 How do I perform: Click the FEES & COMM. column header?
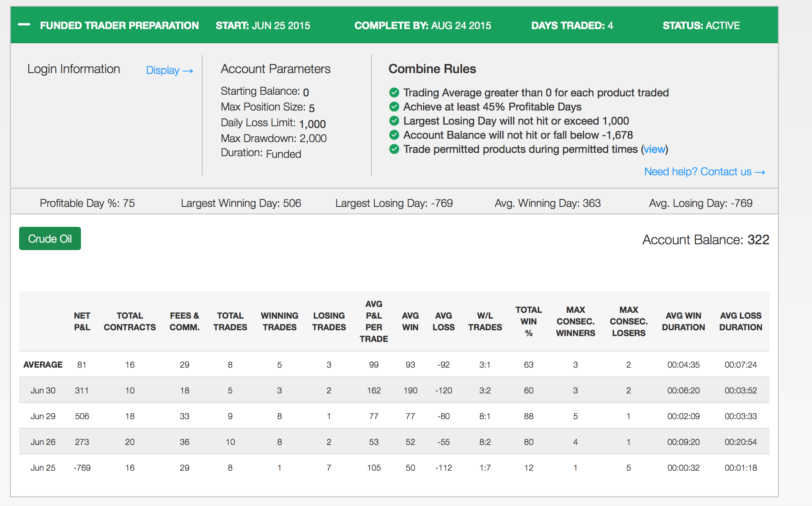(184, 322)
